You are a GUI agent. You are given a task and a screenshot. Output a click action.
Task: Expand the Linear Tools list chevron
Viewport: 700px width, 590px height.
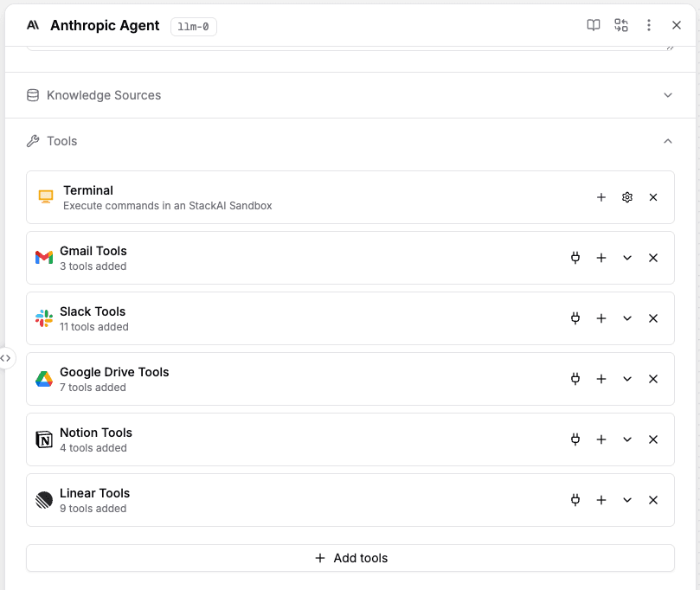627,500
